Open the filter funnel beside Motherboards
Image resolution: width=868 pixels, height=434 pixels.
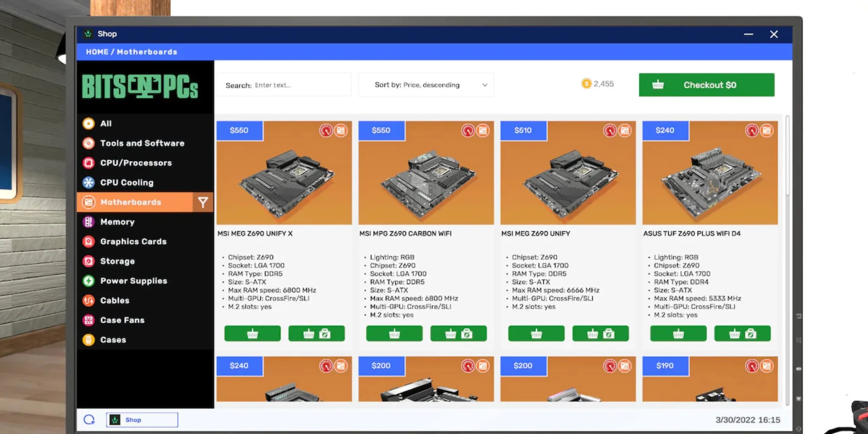click(x=203, y=202)
